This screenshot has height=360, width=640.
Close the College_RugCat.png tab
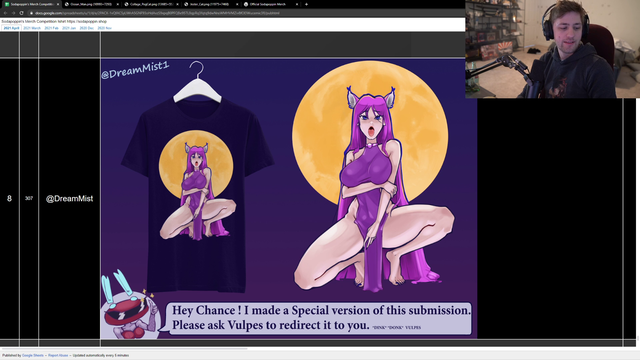(177, 4)
